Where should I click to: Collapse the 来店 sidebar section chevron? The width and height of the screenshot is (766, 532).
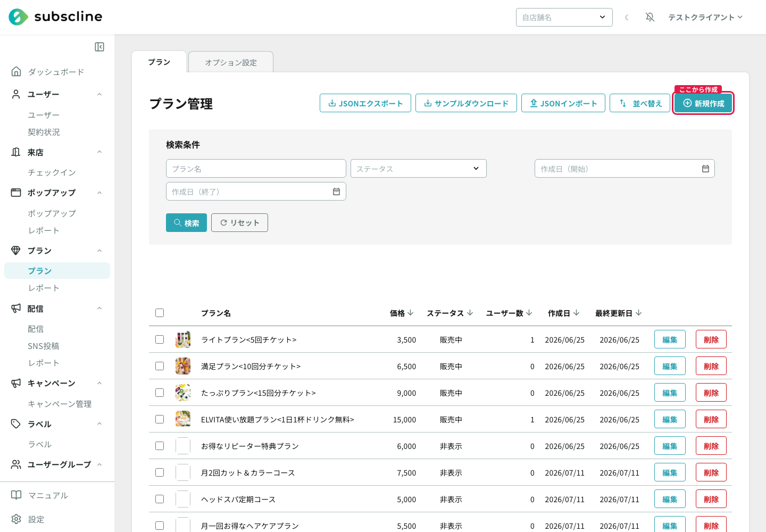pos(99,152)
